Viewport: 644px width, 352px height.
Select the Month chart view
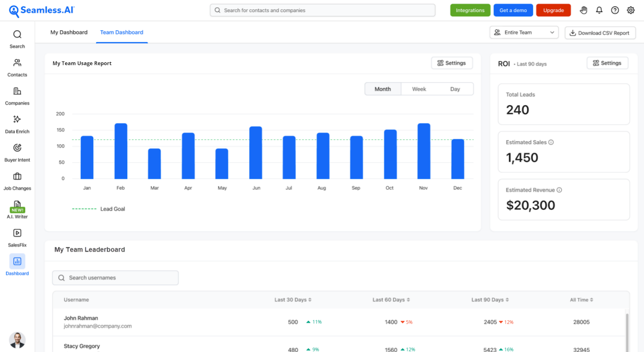tap(382, 89)
